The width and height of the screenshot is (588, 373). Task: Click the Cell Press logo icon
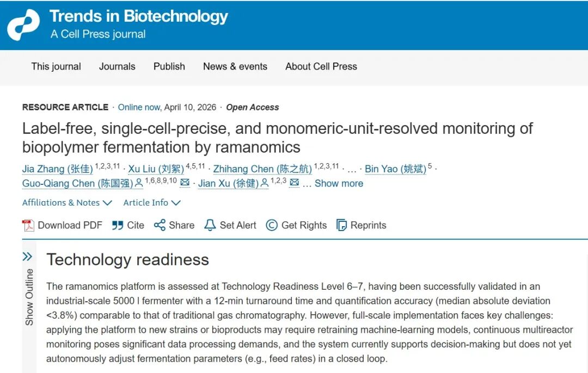[x=23, y=25]
